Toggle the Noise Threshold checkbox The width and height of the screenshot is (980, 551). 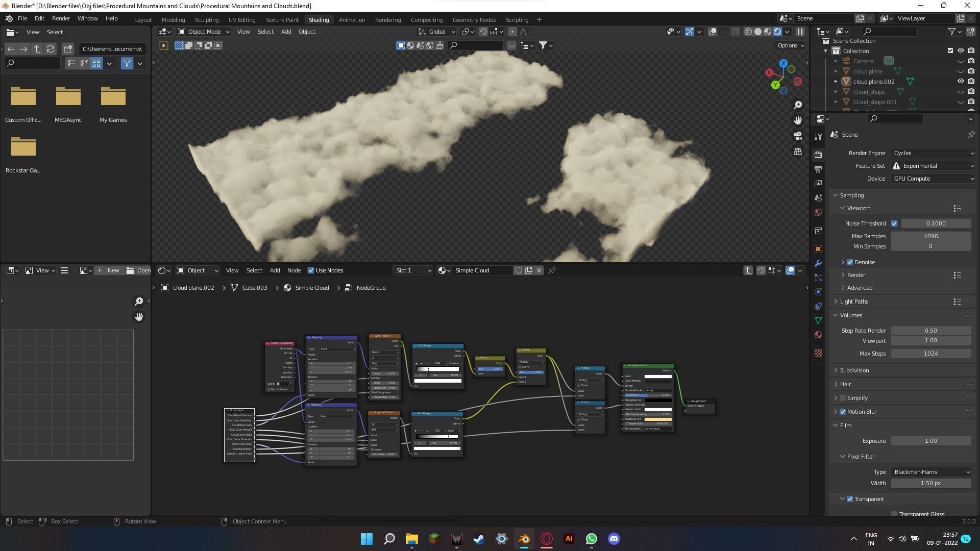tap(894, 223)
